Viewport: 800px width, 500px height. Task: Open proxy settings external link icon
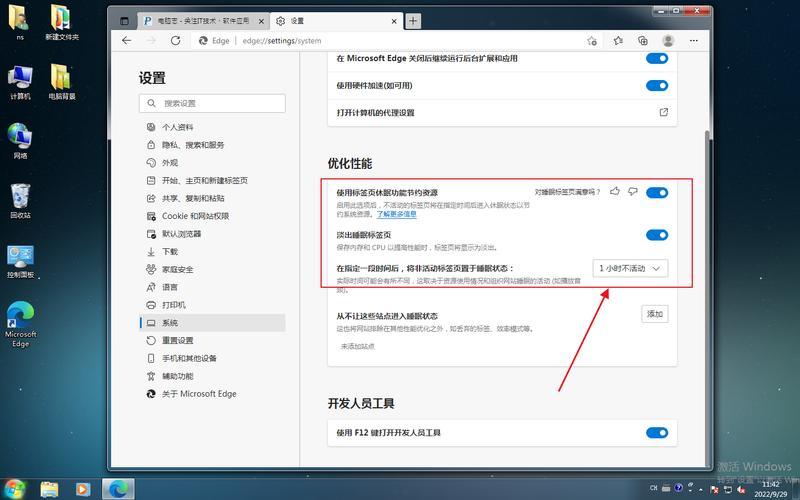[663, 113]
